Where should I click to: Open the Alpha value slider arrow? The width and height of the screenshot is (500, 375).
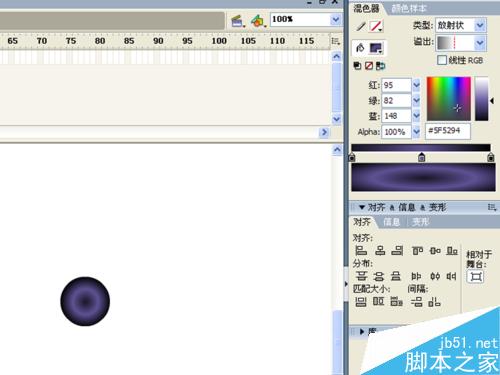pyautogui.click(x=416, y=132)
